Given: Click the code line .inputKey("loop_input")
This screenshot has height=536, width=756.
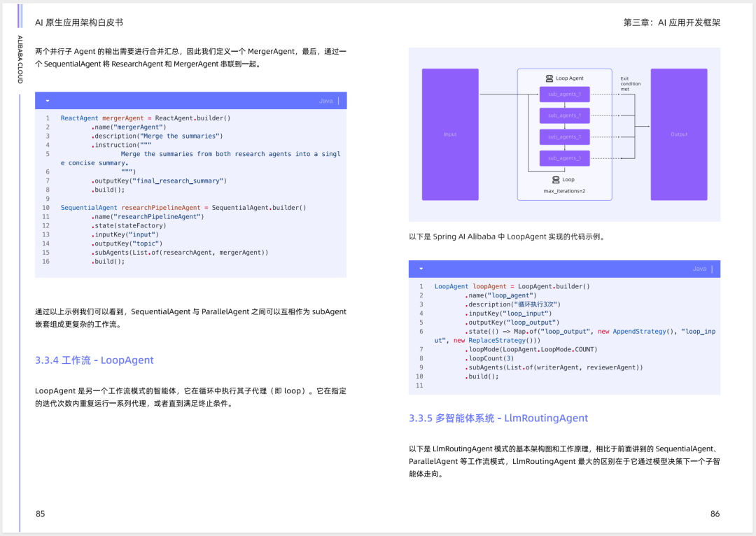Looking at the screenshot, I should 509,313.
